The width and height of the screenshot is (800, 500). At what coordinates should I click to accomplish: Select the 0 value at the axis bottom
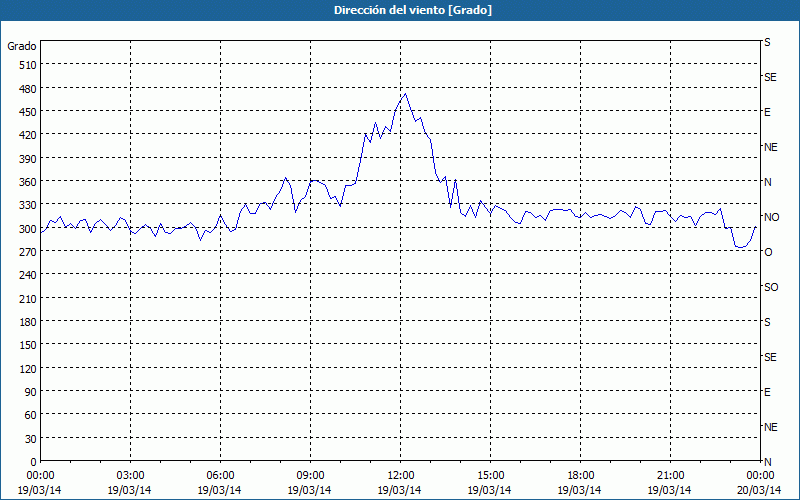[33, 461]
